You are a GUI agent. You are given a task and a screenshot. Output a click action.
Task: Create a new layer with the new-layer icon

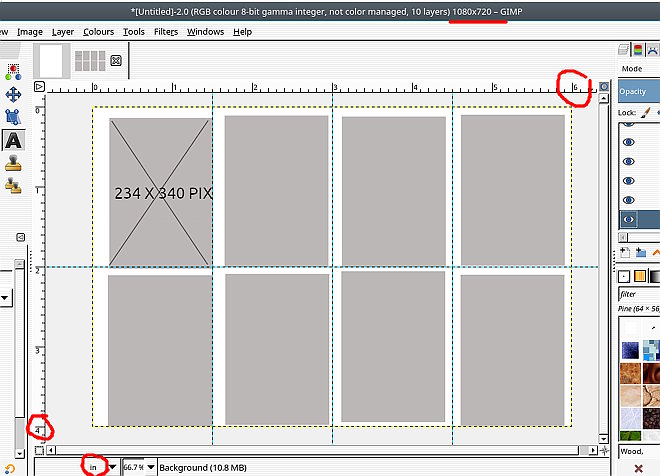[x=625, y=252]
